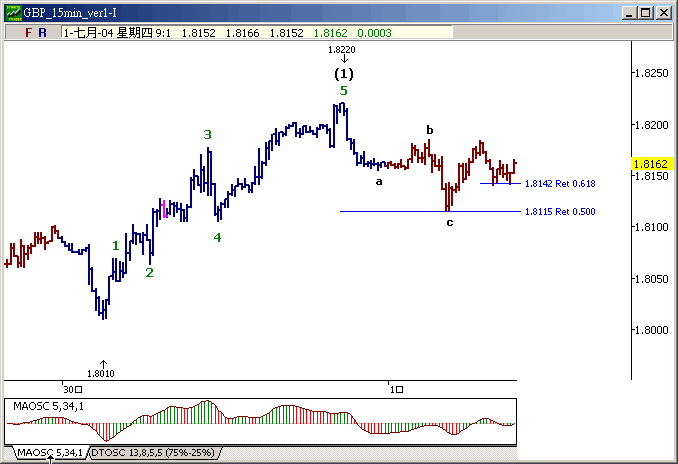
Task: Click the green wave 4 label
Action: 217,237
